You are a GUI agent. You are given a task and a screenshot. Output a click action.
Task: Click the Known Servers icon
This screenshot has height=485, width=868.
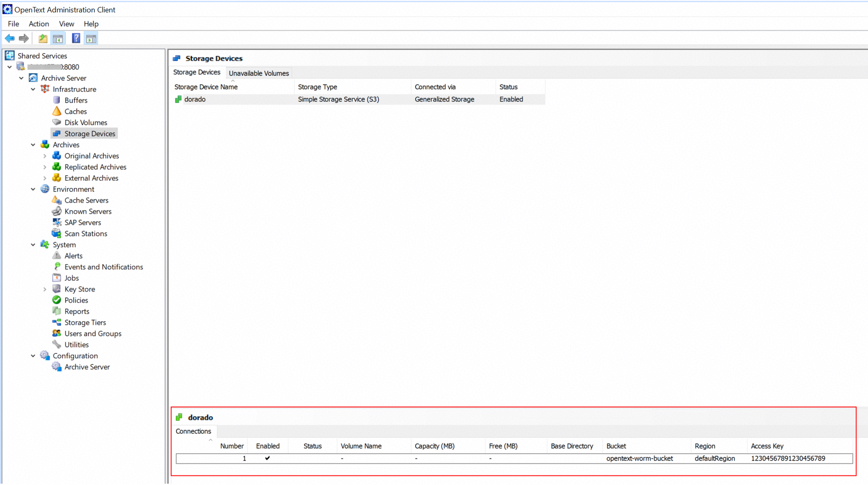(x=57, y=211)
